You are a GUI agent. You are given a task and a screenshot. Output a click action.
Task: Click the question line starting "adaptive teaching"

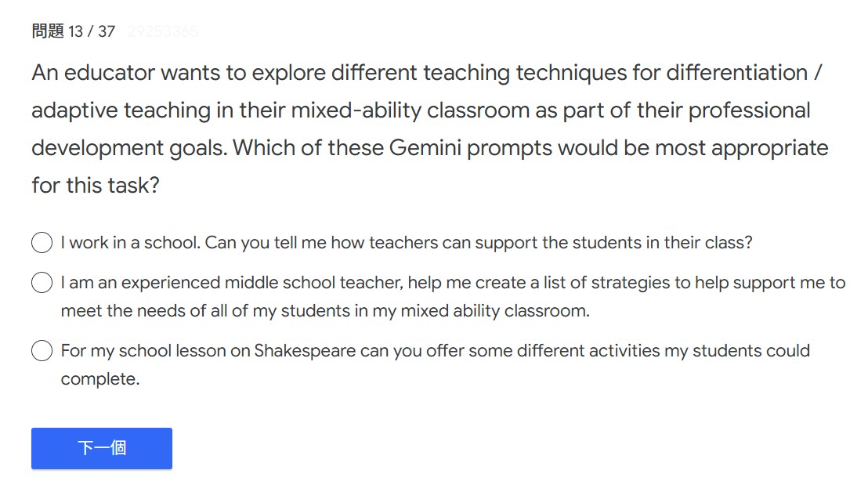(420, 110)
